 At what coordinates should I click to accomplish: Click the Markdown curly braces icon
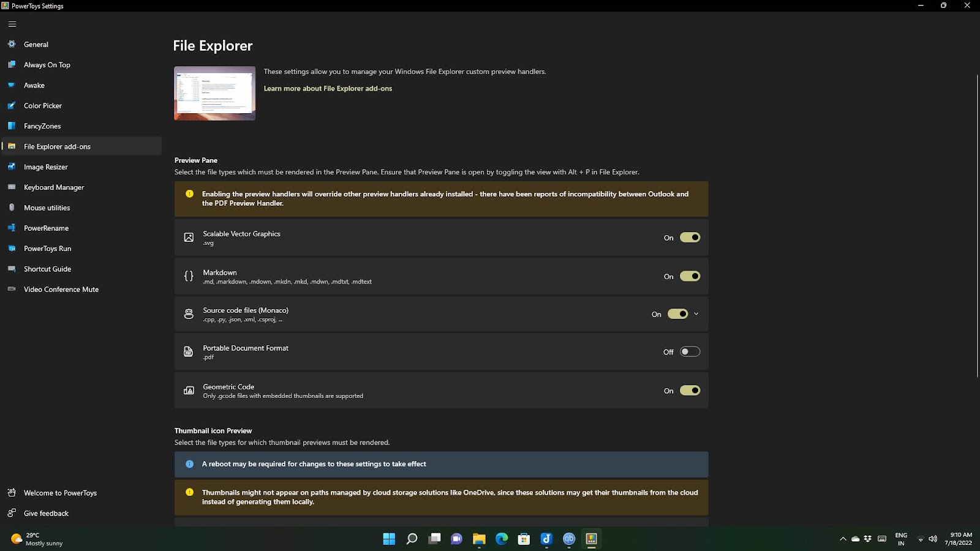189,276
